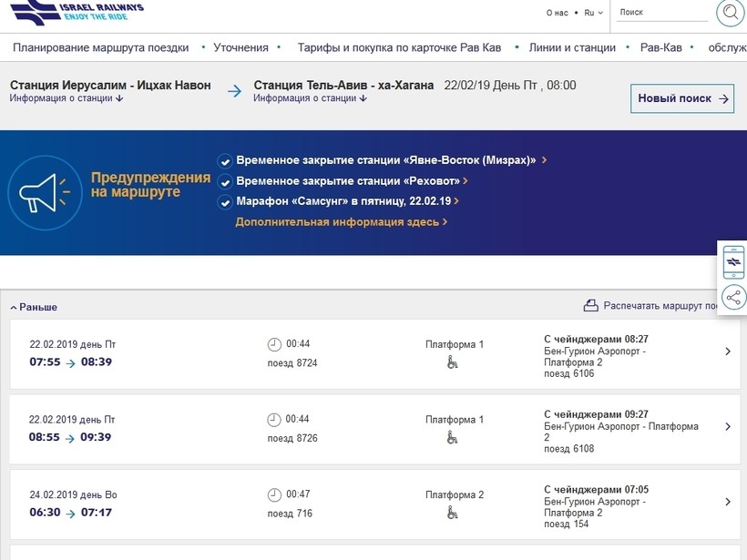Click checkmark next to Реховот station closure

pos(225,181)
